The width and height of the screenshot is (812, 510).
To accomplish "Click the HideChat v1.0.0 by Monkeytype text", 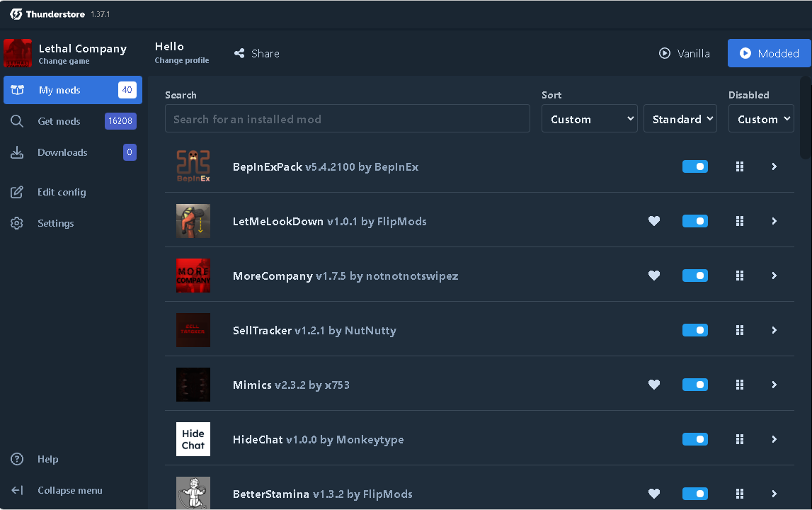I will 318,439.
